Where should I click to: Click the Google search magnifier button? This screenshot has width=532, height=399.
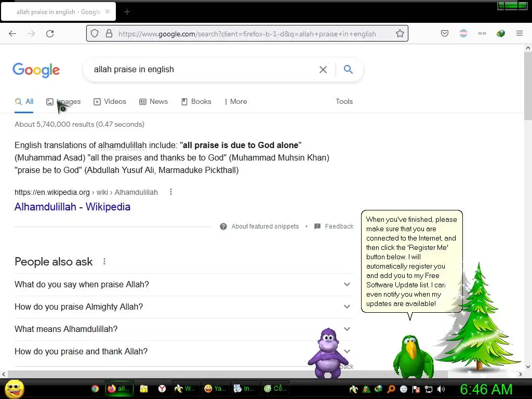point(348,69)
